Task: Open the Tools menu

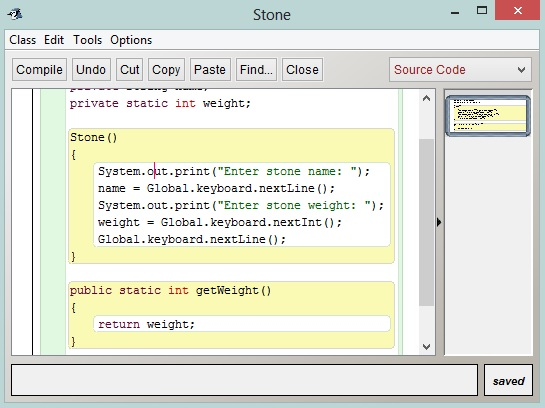Action: (87, 40)
